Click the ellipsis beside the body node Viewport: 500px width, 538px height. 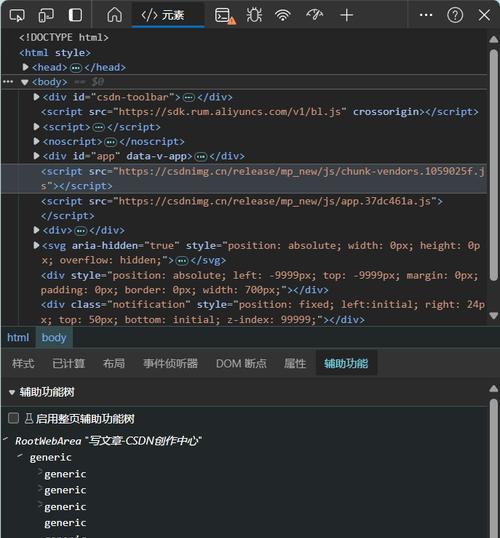coord(8,82)
